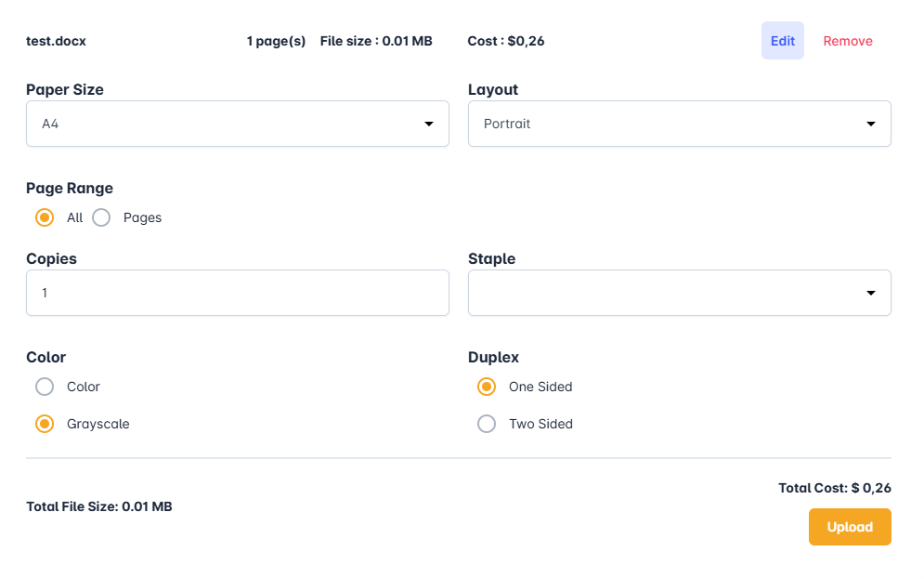924x578 pixels.
Task: Click the Two Sided label text
Action: pos(540,424)
